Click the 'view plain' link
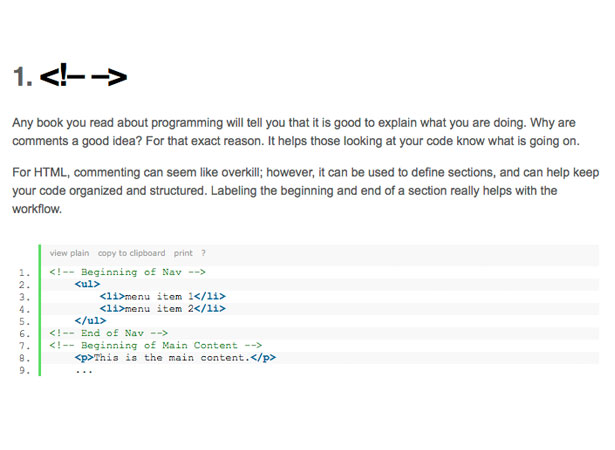This screenshot has width=615, height=450. [69, 253]
